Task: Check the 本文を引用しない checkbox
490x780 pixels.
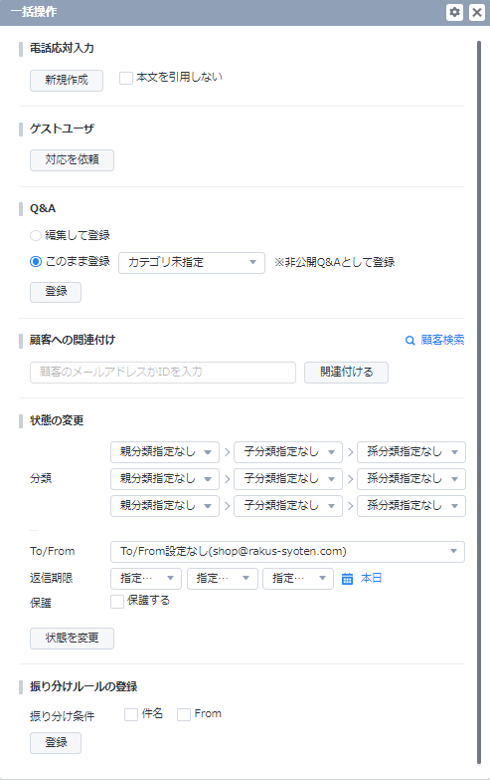Action: (x=126, y=78)
